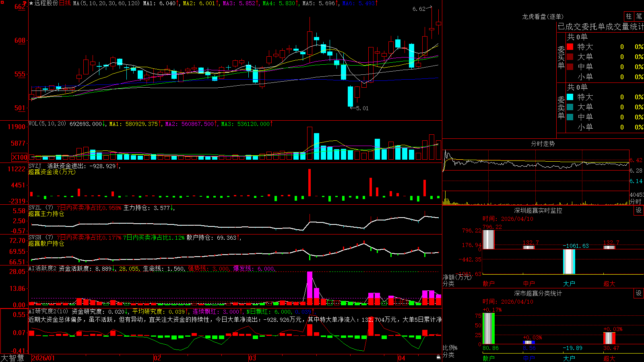The width and height of the screenshot is (644, 362).
Task: Jump to the 04 month marker on timeline
Action: (x=401, y=358)
